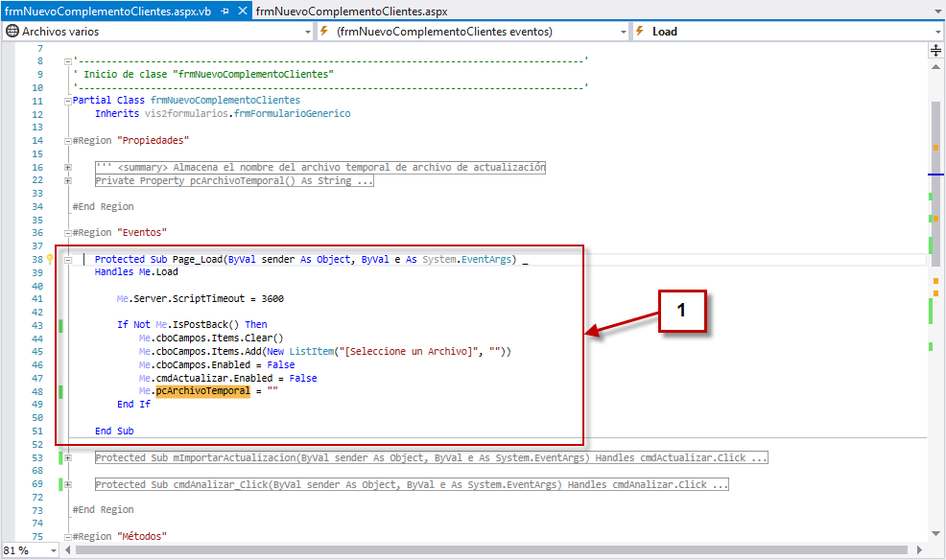
Task: Expand the mImportarActualizacion sub
Action: [x=68, y=458]
